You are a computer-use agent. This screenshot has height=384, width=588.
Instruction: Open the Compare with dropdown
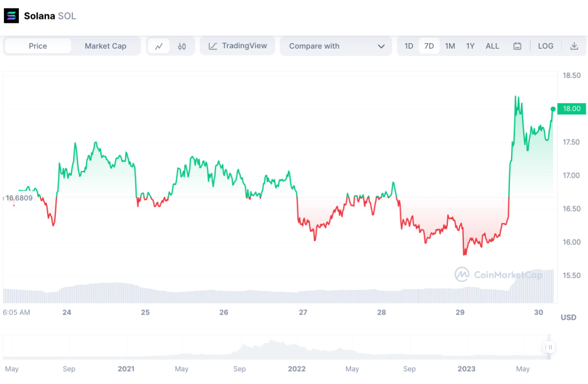[x=336, y=46]
